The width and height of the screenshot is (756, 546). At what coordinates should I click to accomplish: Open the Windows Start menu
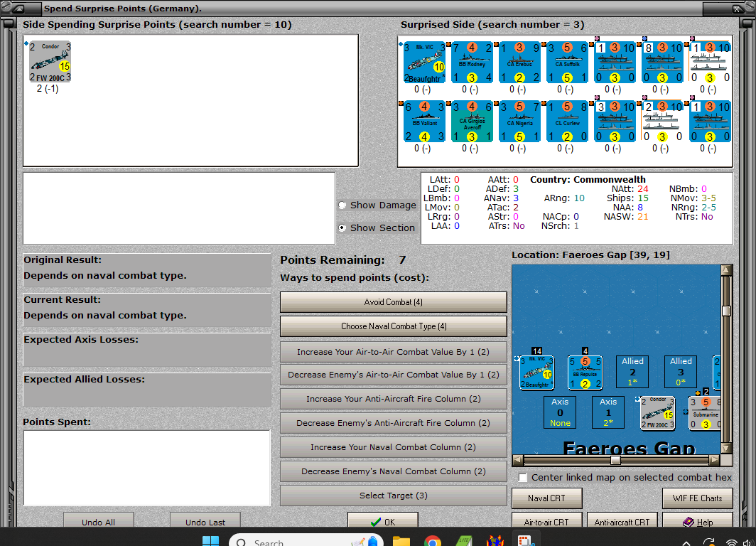coord(210,541)
